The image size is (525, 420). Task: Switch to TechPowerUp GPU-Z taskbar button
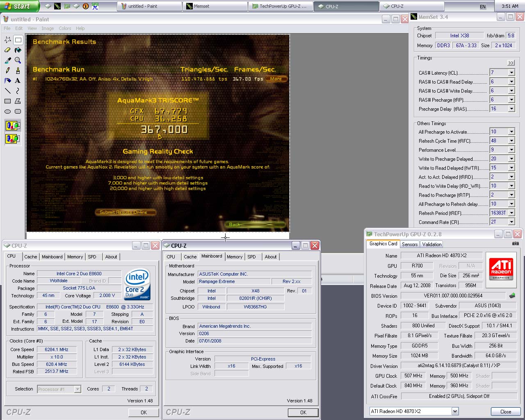coord(281,6)
